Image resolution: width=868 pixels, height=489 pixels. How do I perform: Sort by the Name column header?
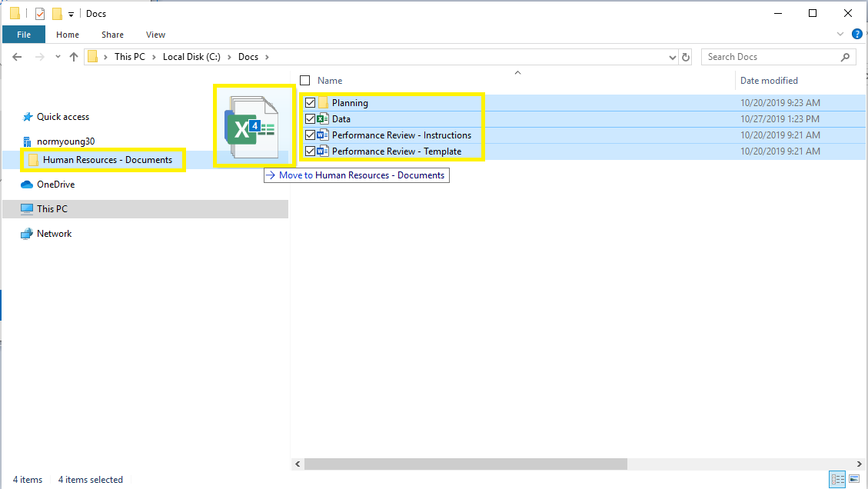click(330, 81)
